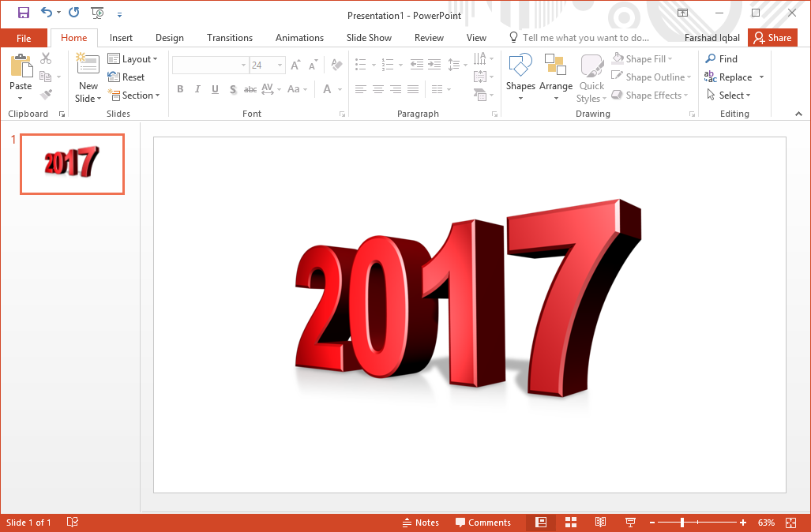Screen dimensions: 811x532
Task: Switch to Slide Sorter view icon
Action: 571,523
